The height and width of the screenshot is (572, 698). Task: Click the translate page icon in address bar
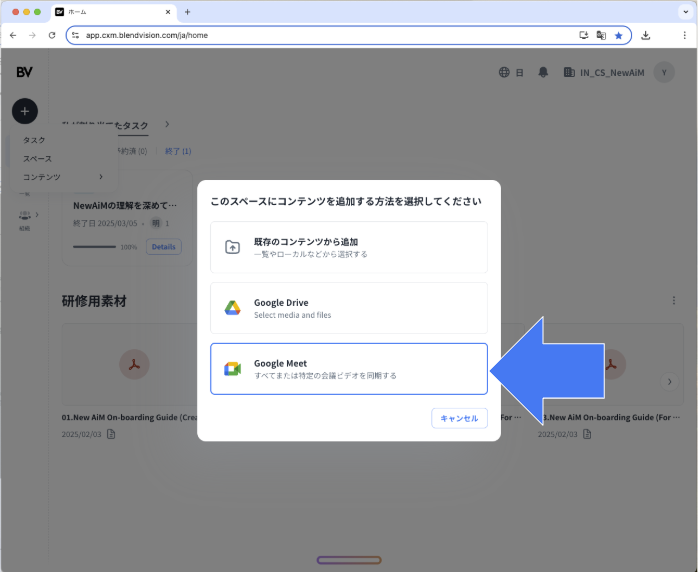click(601, 36)
